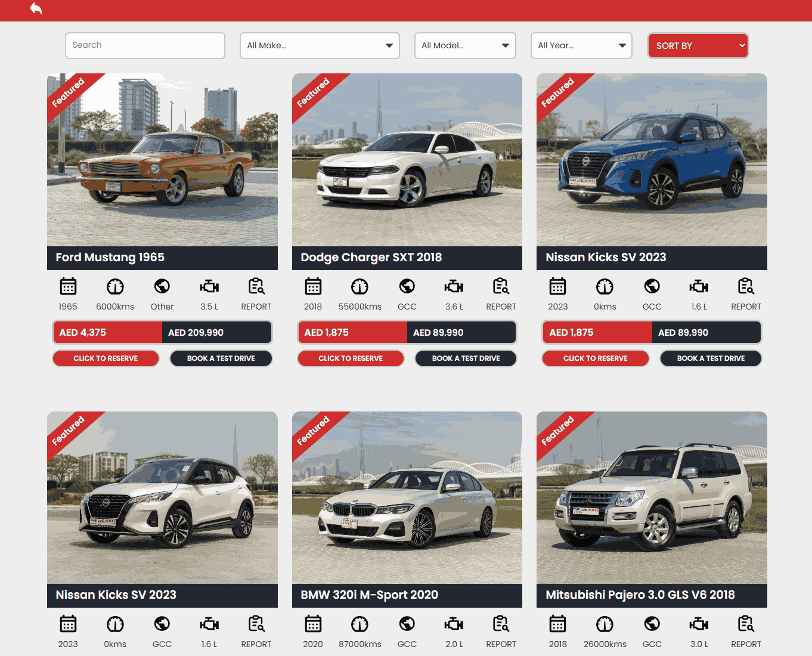Click the globe icon on white Nissan Kicks
This screenshot has width=812, height=656.
pos(162,624)
